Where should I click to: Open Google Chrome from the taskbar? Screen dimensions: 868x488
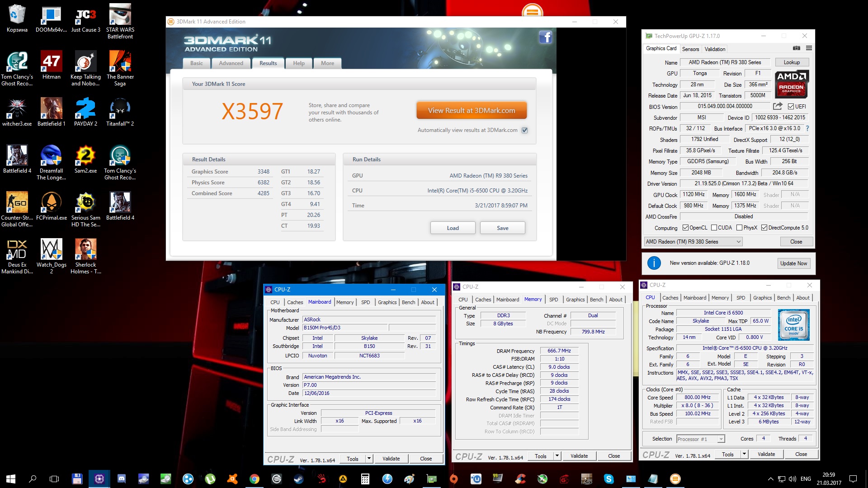255,479
